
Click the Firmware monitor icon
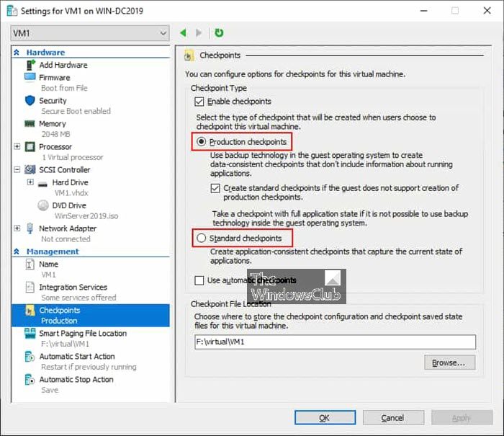click(x=30, y=77)
